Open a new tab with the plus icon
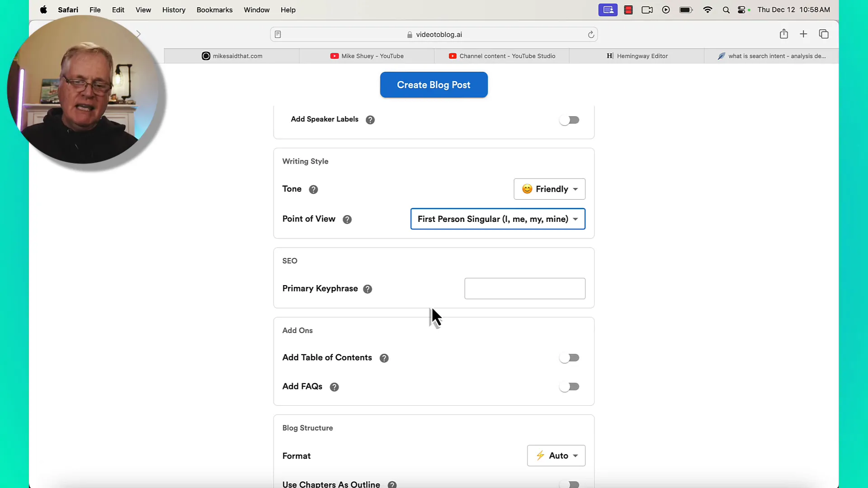 pyautogui.click(x=803, y=34)
